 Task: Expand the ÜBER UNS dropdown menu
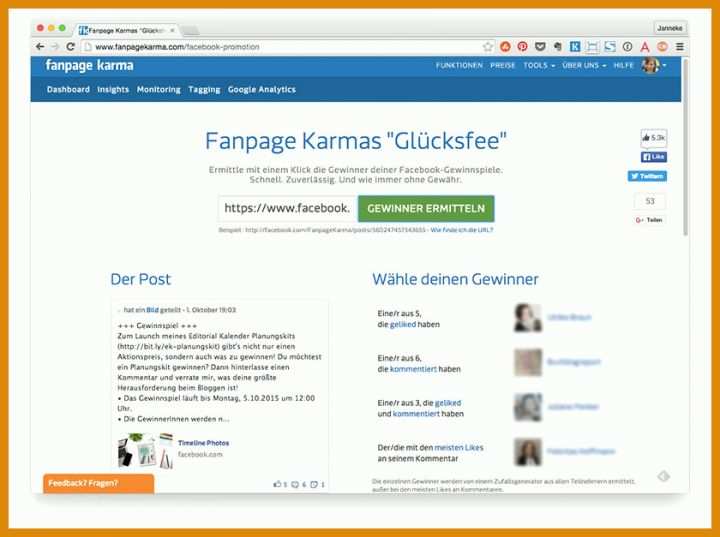(x=584, y=66)
